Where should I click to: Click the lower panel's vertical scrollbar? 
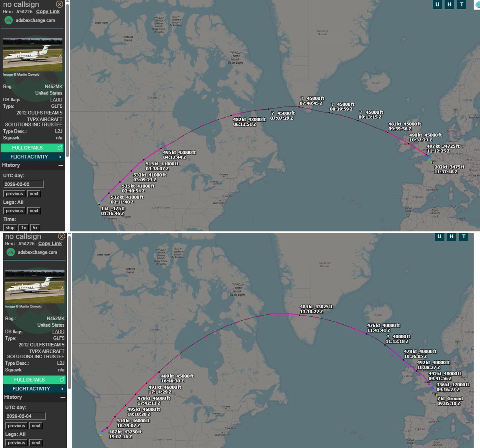click(70, 312)
